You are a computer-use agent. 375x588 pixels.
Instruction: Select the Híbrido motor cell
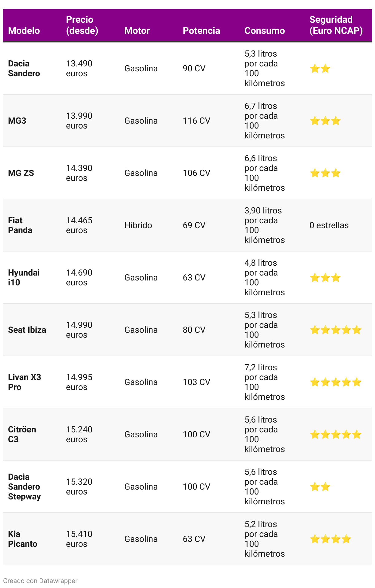pos(138,225)
